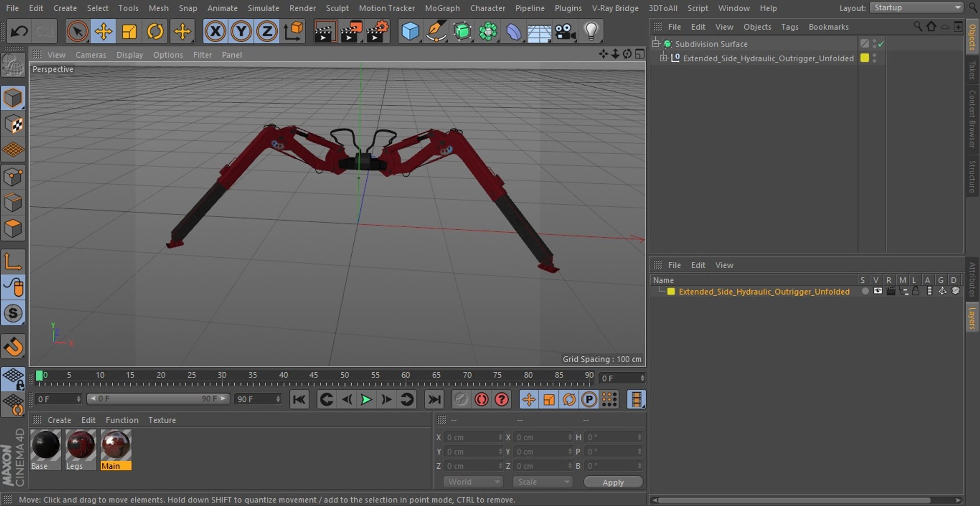The height and width of the screenshot is (506, 980).
Task: Toggle layer visibility eye for Extended_Side_Hydraulic_Outrigger_Unfolded
Action: pos(877,291)
